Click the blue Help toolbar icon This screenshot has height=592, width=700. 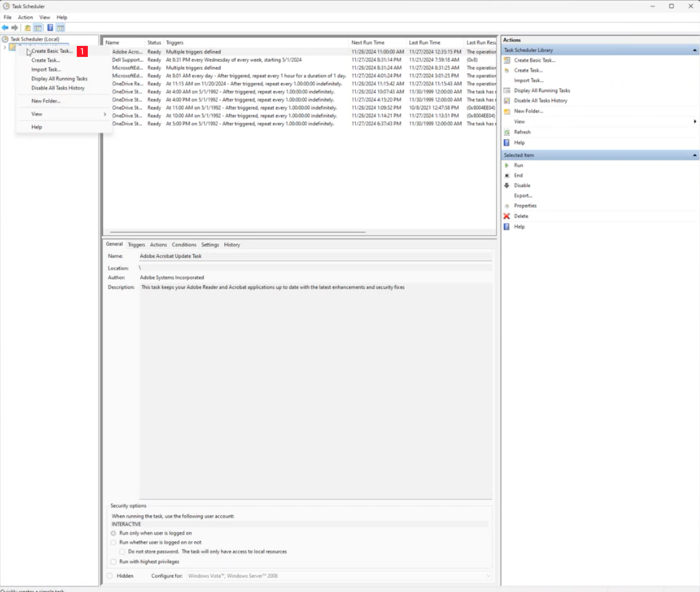50,28
